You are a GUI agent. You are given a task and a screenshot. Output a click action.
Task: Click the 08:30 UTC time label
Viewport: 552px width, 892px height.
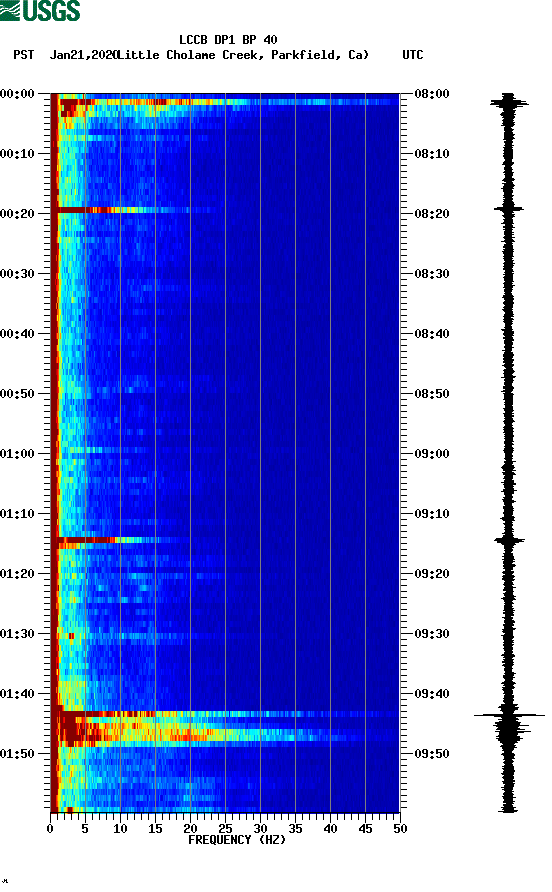[x=432, y=274]
